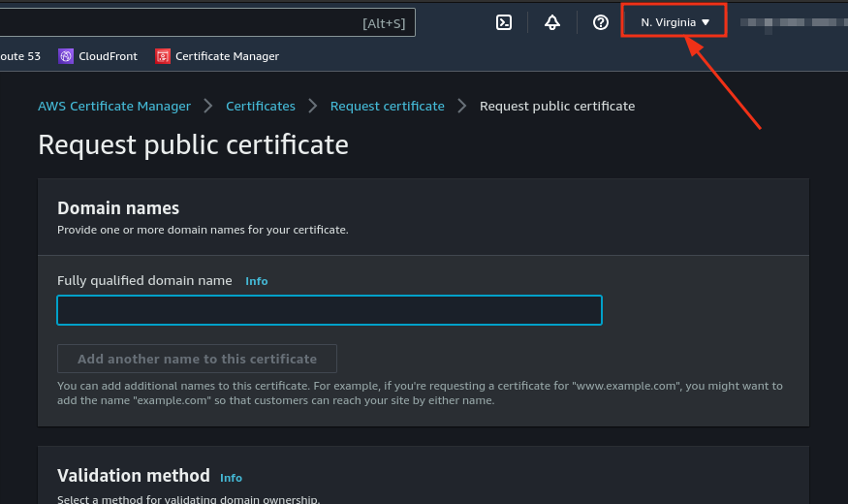Open Info for Fully qualified domain name
This screenshot has height=504, width=848.
coord(256,281)
